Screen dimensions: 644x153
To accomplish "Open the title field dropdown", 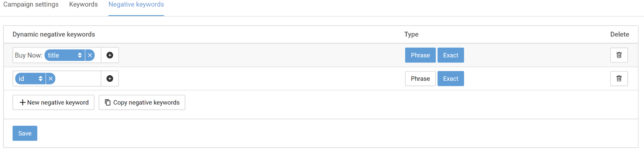I will point(65,55).
